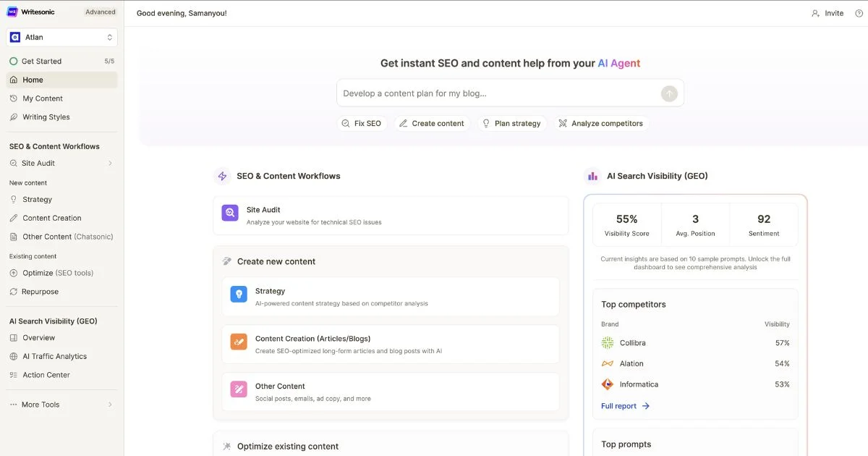
Task: Click the Content Creation pencil sidebar icon
Action: click(14, 218)
